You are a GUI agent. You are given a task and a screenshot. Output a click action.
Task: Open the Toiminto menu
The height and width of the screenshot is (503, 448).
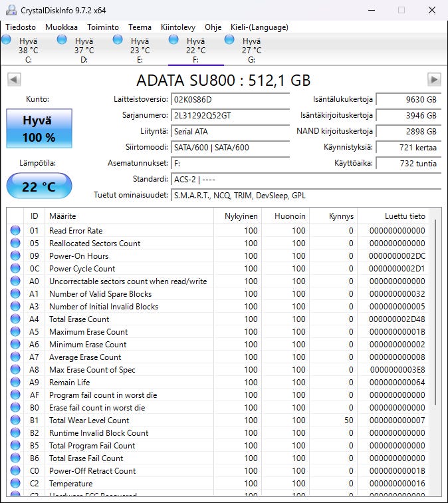pos(102,27)
